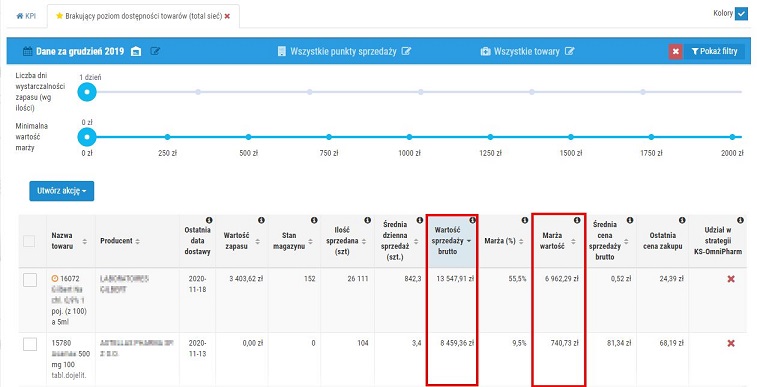Click the 1 dzień slider handle
This screenshot has height=387, width=757.
pos(87,92)
